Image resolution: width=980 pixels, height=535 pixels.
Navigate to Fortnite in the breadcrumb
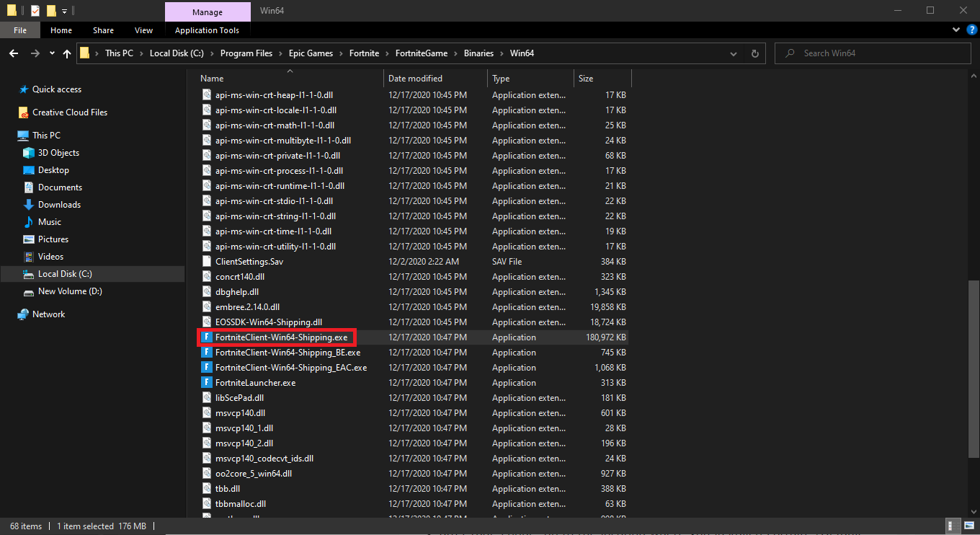365,53
